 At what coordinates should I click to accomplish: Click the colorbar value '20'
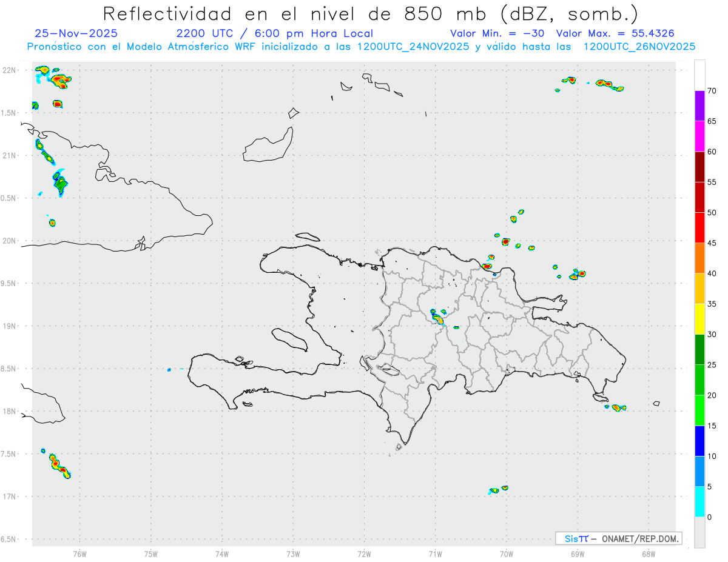712,395
